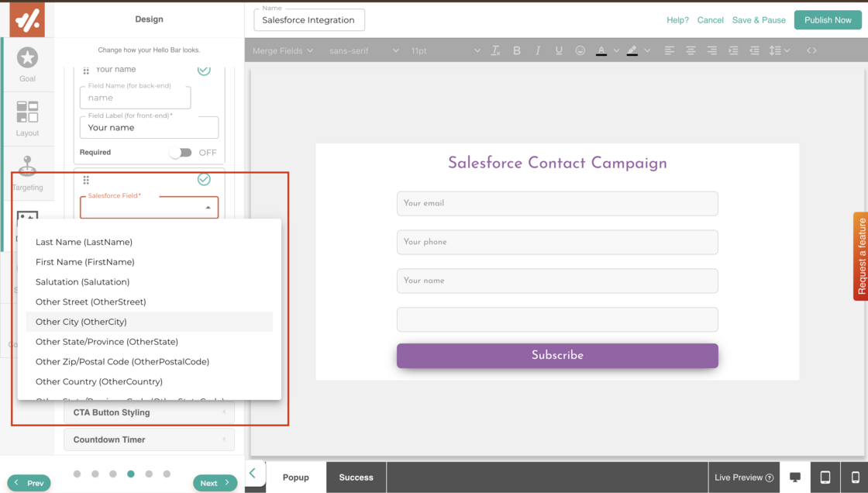This screenshot has height=493, width=868.
Task: Align text right
Action: click(x=711, y=50)
